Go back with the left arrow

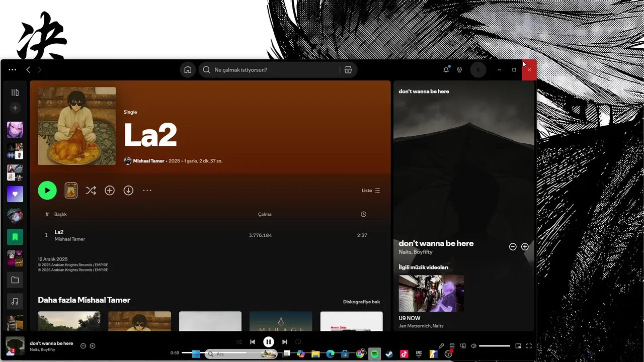[x=28, y=70]
